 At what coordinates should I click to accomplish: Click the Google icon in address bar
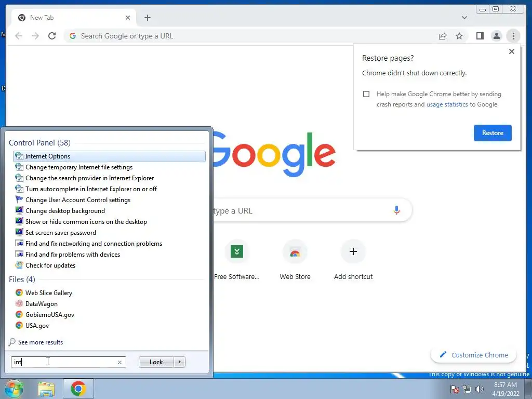point(72,36)
